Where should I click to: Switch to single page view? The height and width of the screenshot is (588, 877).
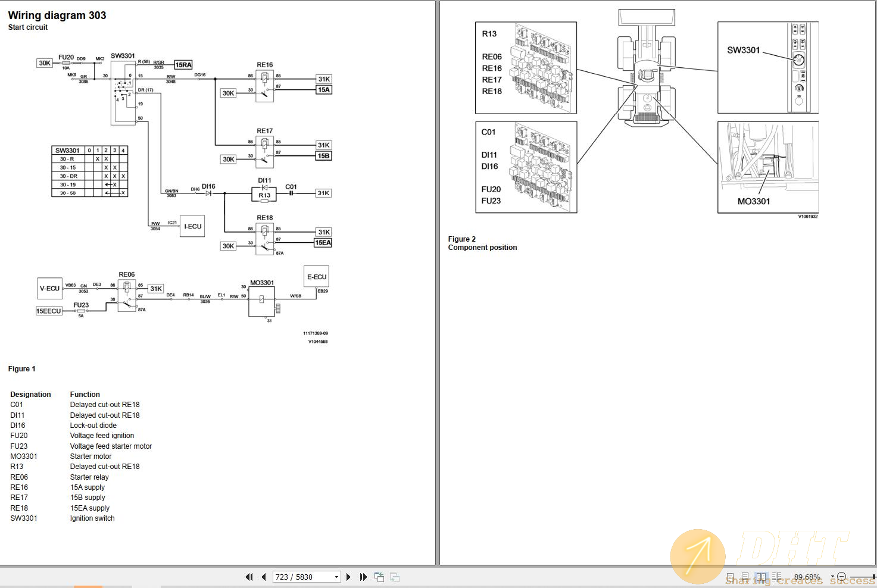tap(730, 577)
